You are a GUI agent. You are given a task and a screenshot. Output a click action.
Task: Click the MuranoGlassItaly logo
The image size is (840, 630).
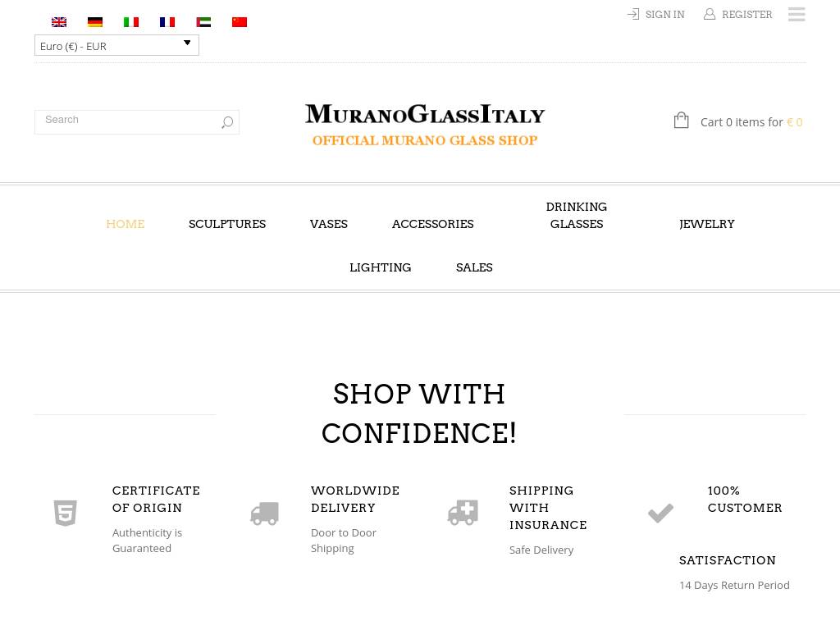[424, 125]
